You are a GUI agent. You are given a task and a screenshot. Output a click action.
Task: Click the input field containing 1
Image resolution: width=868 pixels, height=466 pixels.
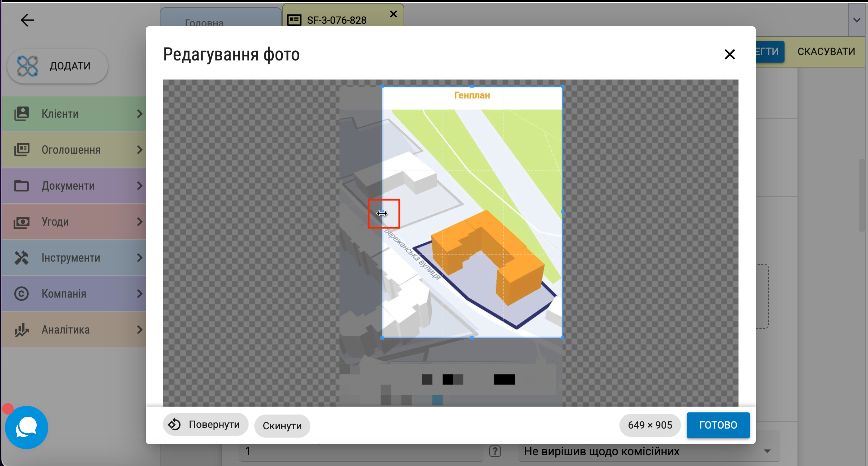click(x=361, y=451)
